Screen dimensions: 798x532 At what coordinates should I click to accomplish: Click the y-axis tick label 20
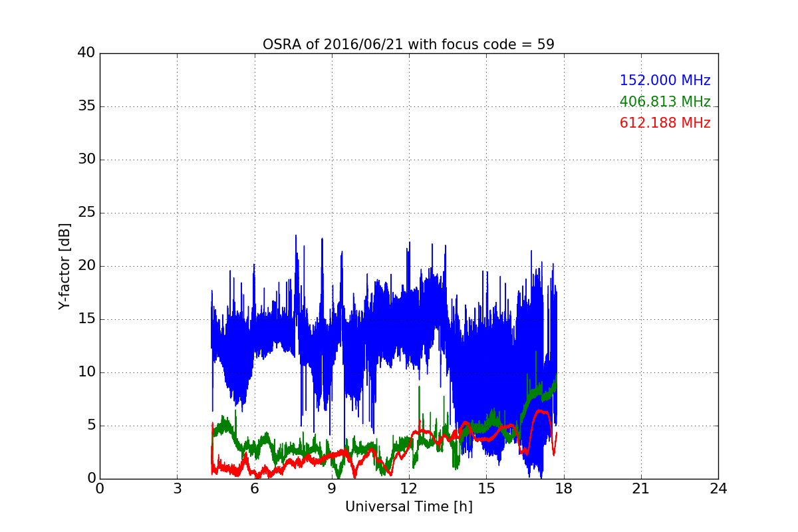86,266
